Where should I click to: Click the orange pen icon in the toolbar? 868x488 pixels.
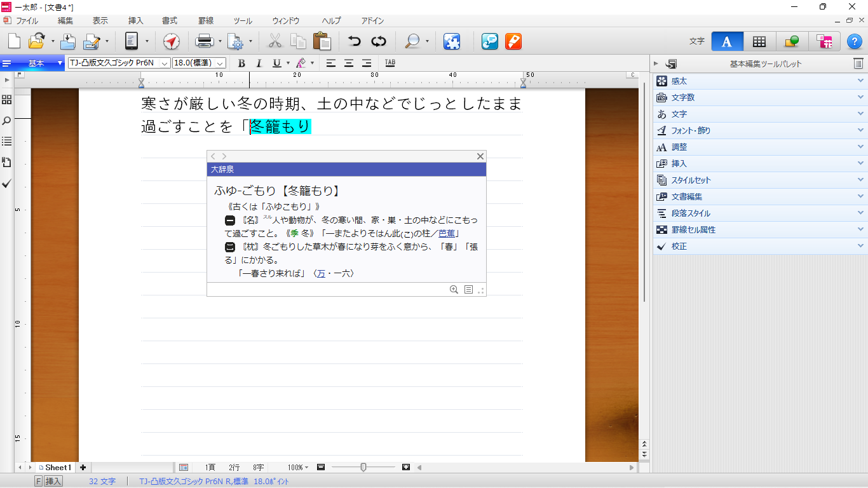point(513,41)
